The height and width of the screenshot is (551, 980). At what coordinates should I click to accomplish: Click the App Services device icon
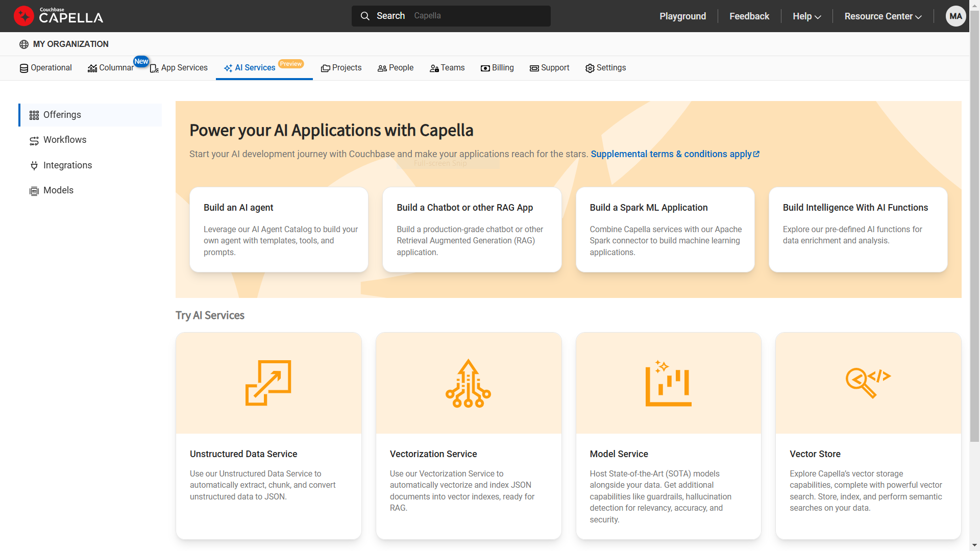tap(154, 68)
